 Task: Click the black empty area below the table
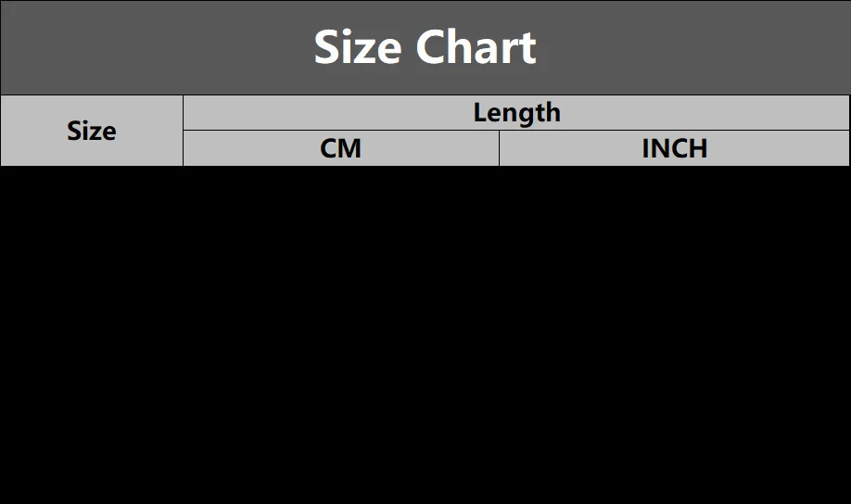click(x=425, y=334)
